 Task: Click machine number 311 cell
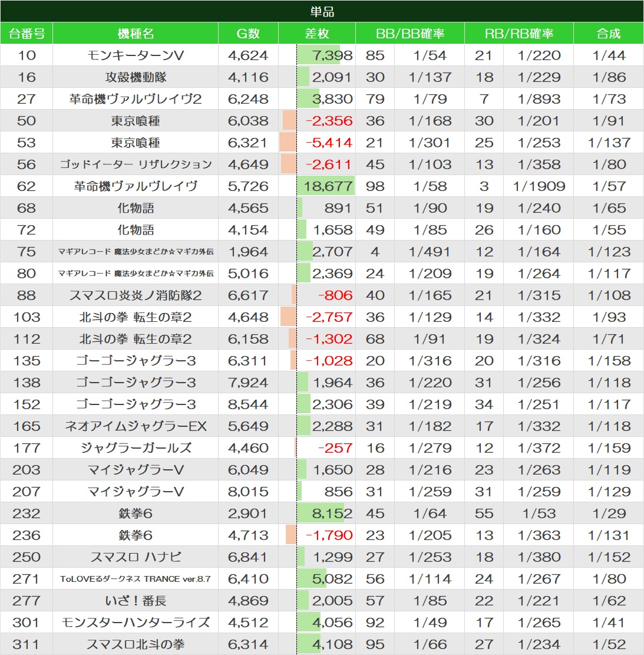pos(27,644)
